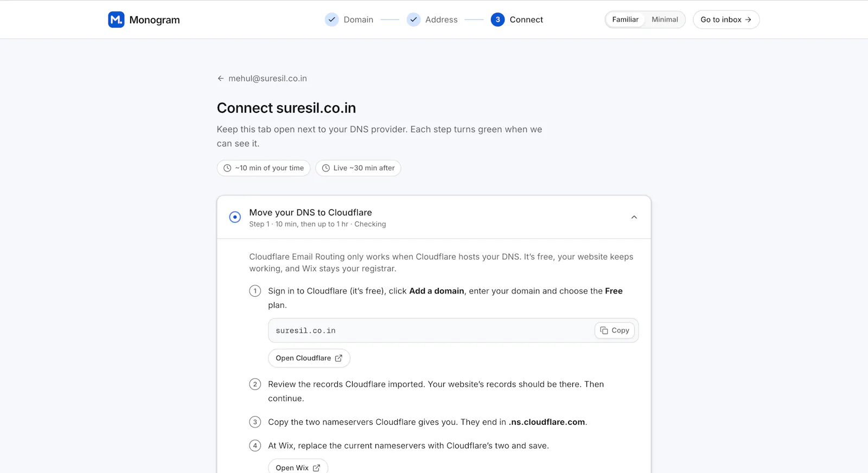Click the circled number 1 instruction marker
This screenshot has height=473, width=868.
pyautogui.click(x=255, y=291)
